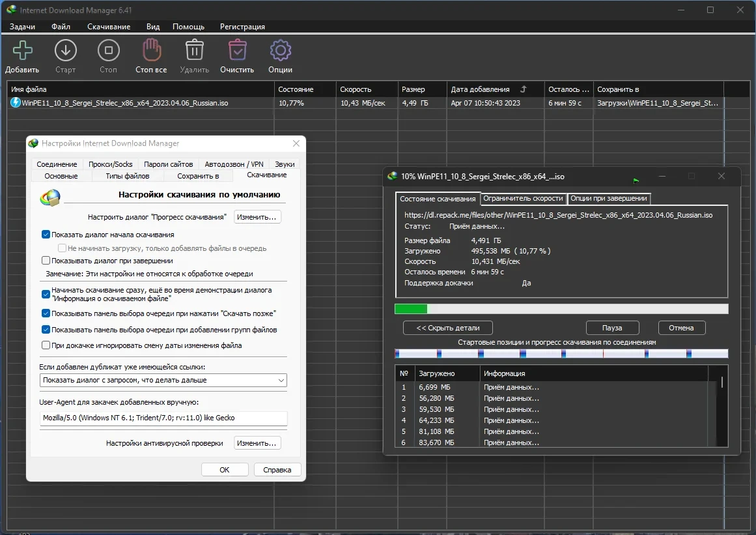
Task: Click Сохранить в column header
Action: coord(658,89)
